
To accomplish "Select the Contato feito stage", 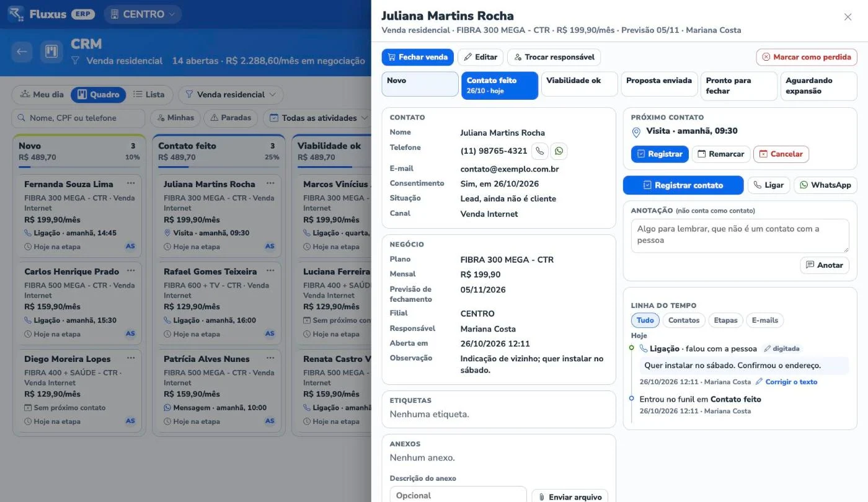I will tap(500, 86).
